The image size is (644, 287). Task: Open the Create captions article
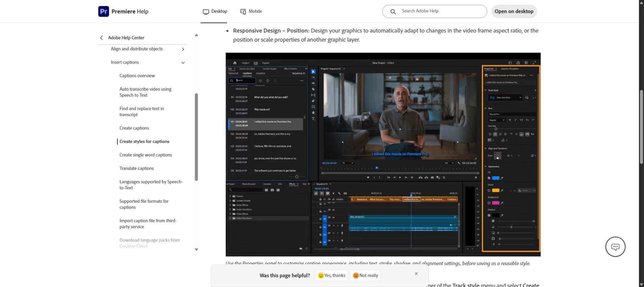[134, 128]
